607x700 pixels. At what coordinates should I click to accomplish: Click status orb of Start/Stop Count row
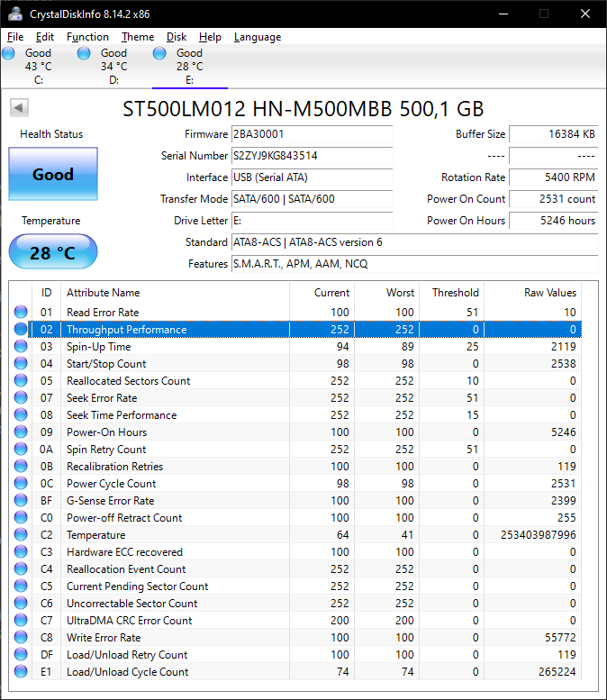[21, 363]
